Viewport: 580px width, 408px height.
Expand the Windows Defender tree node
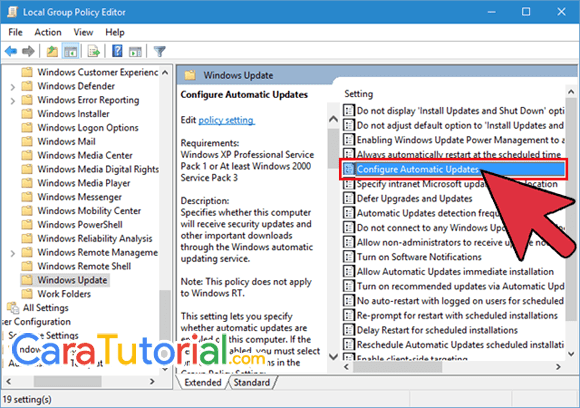point(13,87)
